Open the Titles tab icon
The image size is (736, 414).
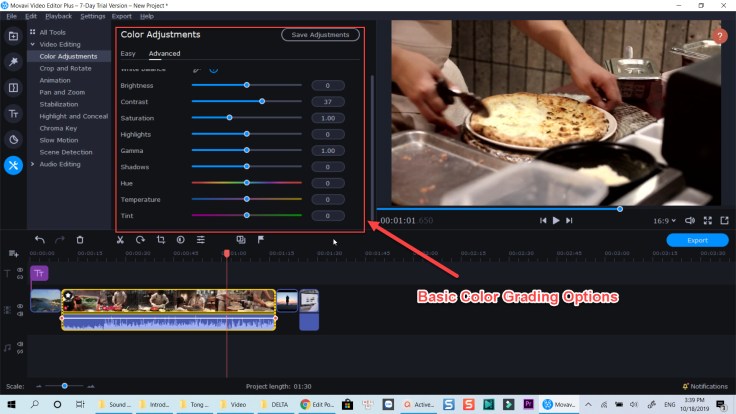click(13, 114)
